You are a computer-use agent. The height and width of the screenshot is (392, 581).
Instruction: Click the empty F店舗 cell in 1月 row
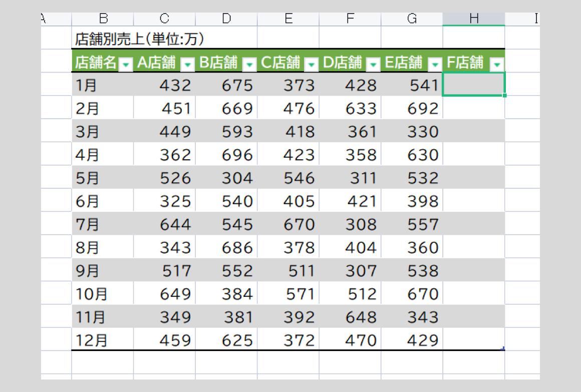[474, 85]
